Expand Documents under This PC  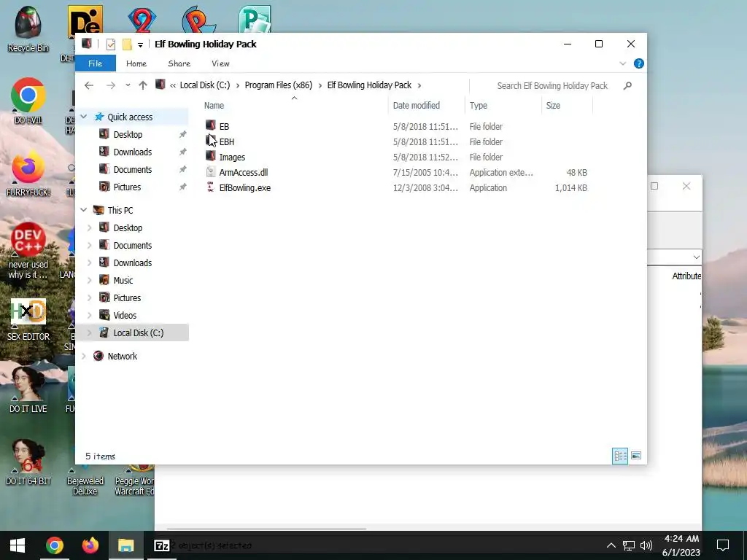pyautogui.click(x=90, y=245)
